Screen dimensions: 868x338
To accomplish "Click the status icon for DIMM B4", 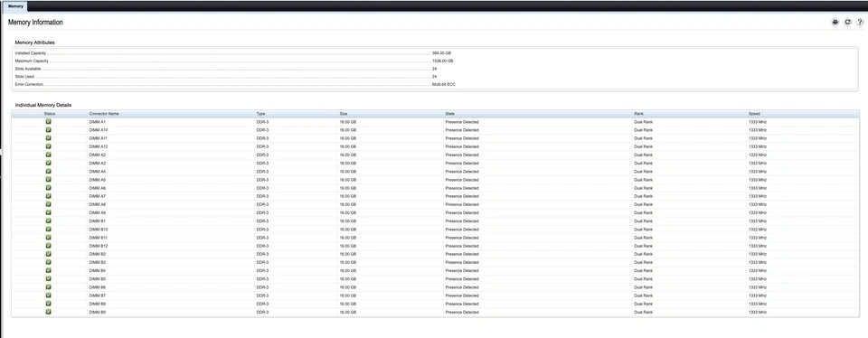I will coord(49,270).
